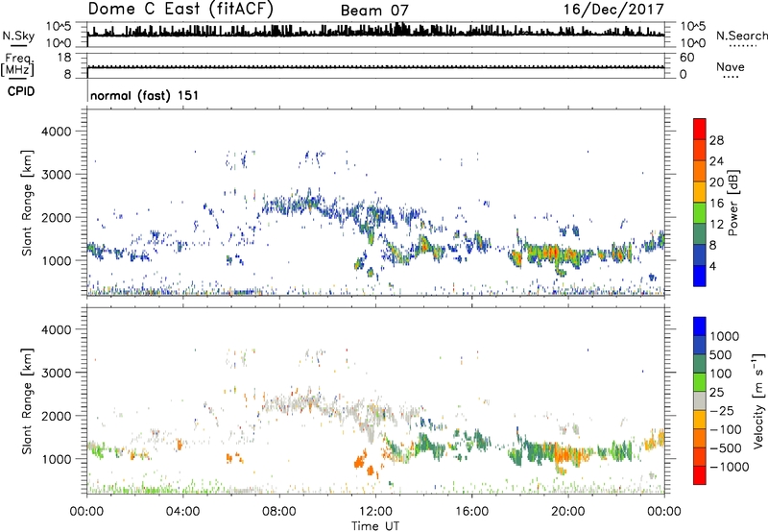Click the 'Velocity [m s⁻¹]' colorbar title

point(758,401)
